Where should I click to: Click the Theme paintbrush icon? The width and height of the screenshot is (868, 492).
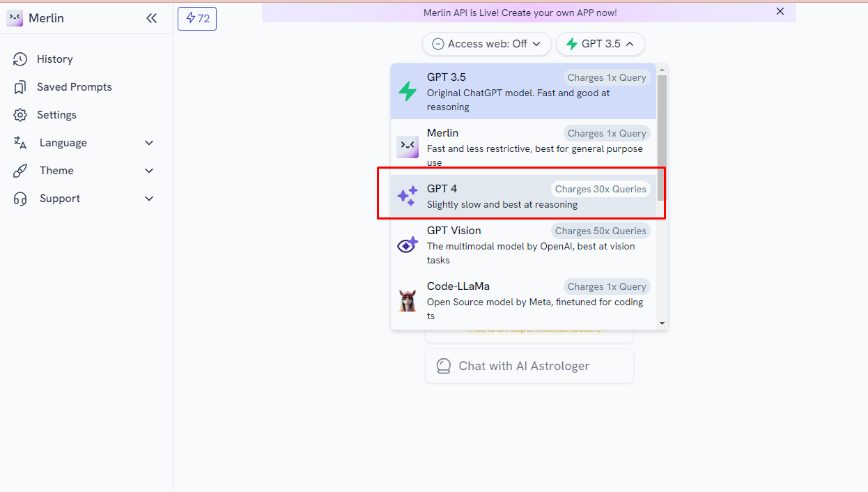pyautogui.click(x=20, y=171)
